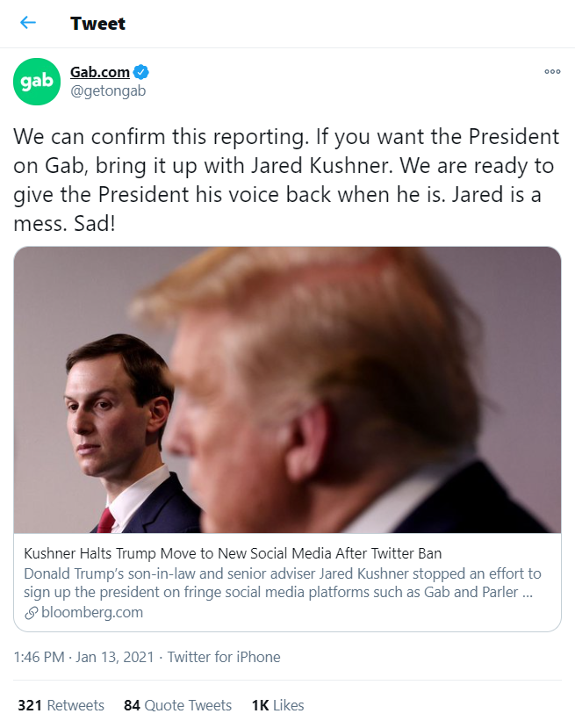Click the article description snippet
This screenshot has width=575, height=728.
pos(281,582)
